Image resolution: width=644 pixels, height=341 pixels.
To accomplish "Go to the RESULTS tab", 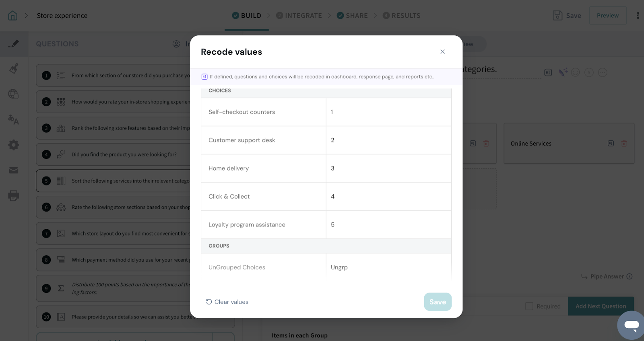I will tap(401, 16).
